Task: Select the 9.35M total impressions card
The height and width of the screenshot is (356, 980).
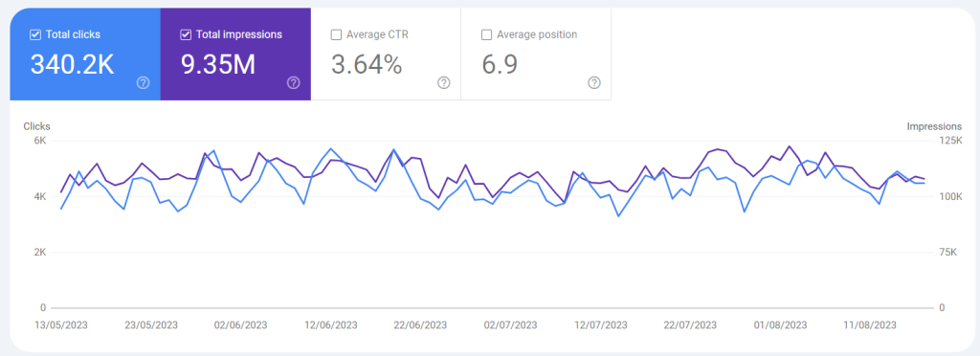Action: [235, 55]
